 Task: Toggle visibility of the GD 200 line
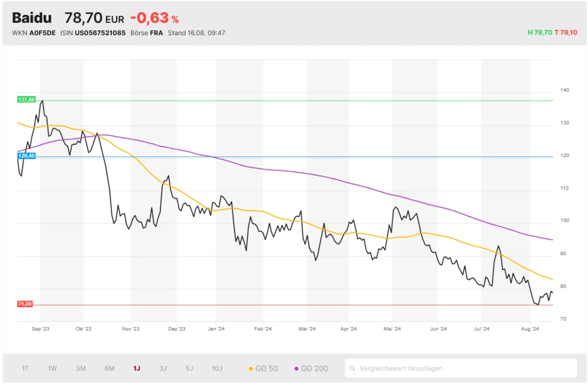point(312,368)
